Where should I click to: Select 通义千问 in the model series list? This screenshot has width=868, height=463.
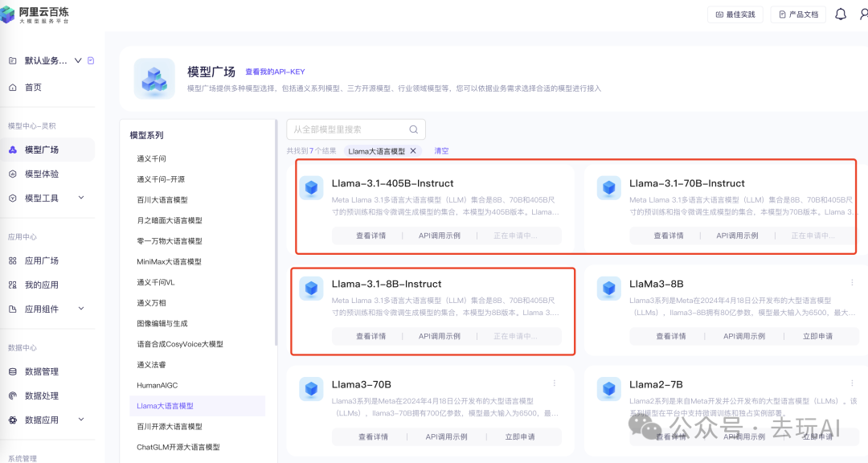point(151,158)
